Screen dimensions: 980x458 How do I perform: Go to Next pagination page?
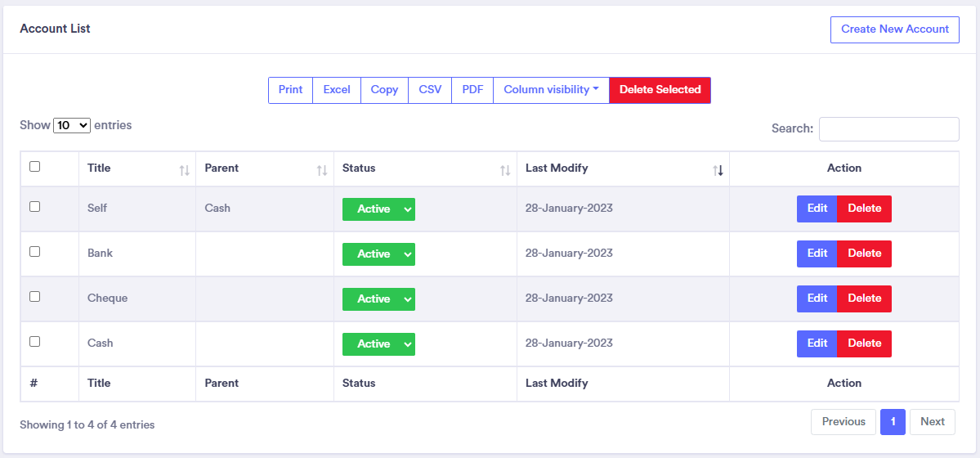932,422
